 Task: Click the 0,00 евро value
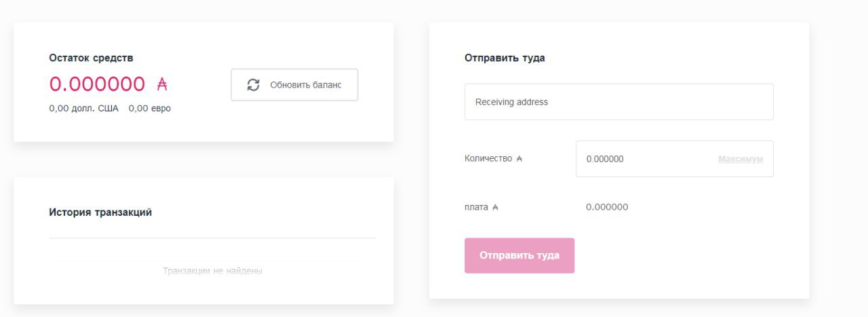pos(150,109)
